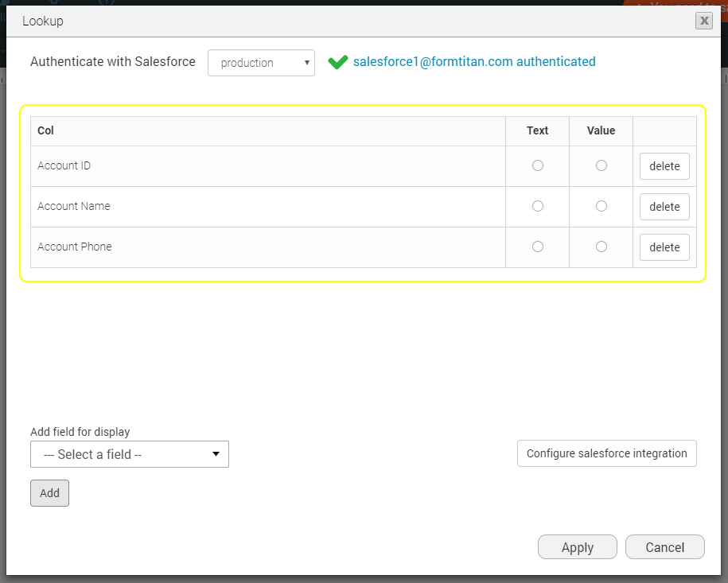
Task: Select Value radio for Account Name
Action: [601, 206]
